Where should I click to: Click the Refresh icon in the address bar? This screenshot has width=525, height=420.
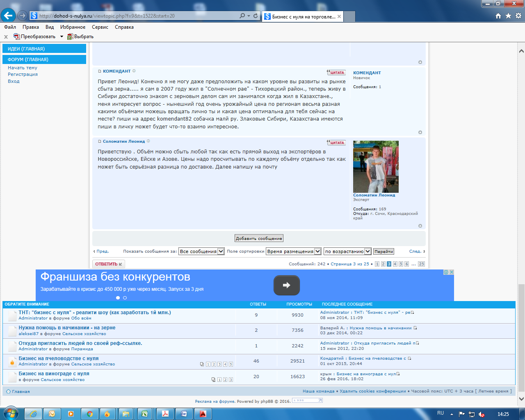click(256, 16)
